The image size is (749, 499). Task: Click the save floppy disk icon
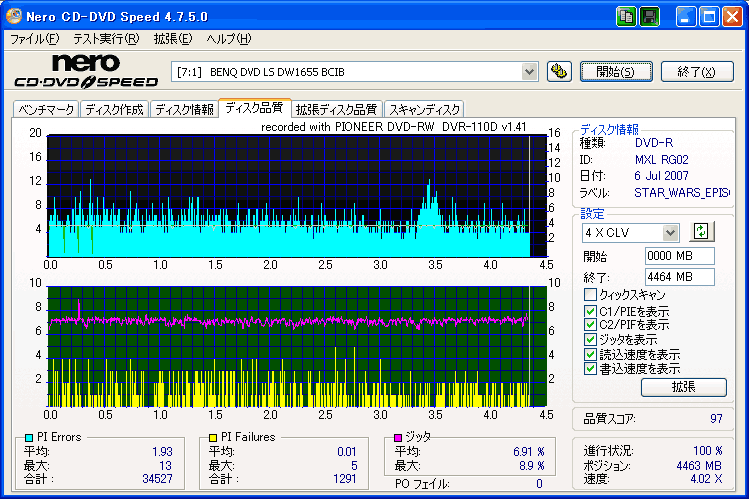649,17
